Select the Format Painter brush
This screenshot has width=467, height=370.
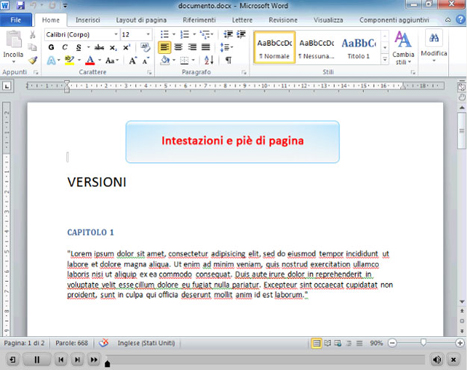pyautogui.click(x=32, y=60)
